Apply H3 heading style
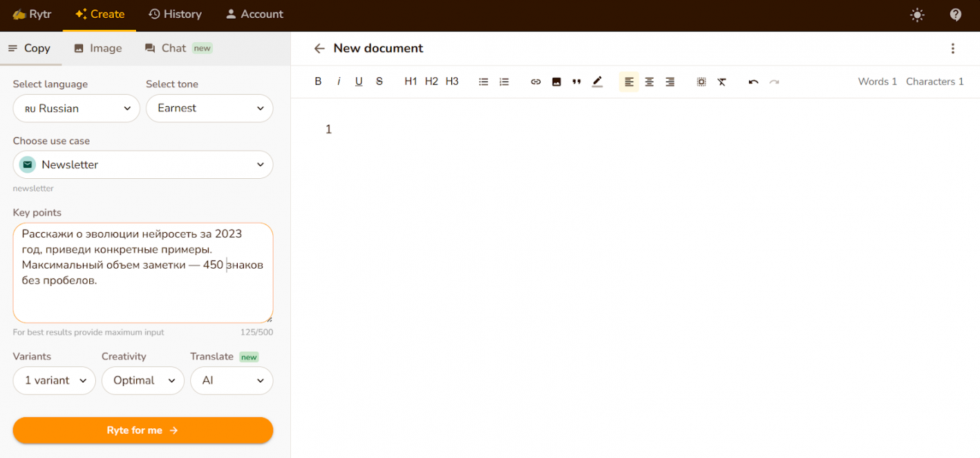 (452, 82)
